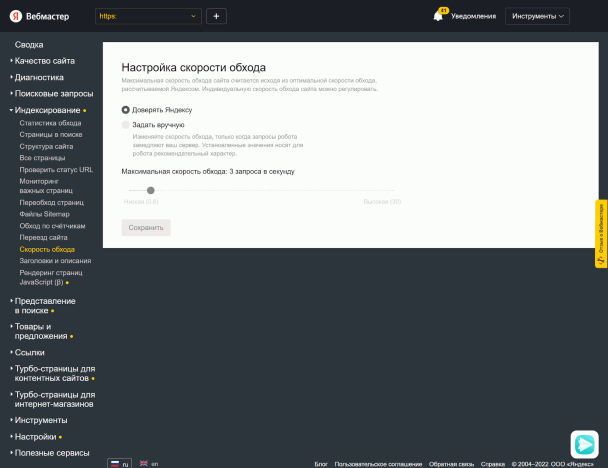This screenshot has width=608, height=468.
Task: Open the site URL dropdown
Action: pos(149,16)
